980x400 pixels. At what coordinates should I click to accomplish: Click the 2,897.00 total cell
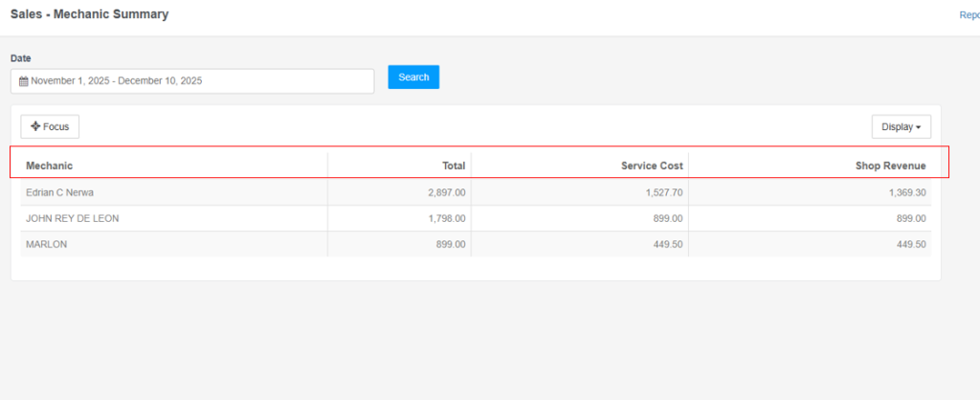[446, 192]
